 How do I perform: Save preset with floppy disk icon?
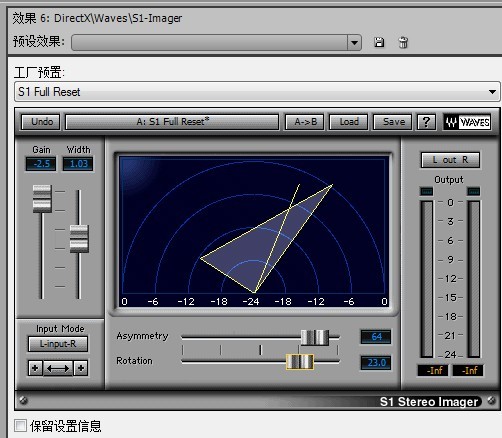click(379, 42)
